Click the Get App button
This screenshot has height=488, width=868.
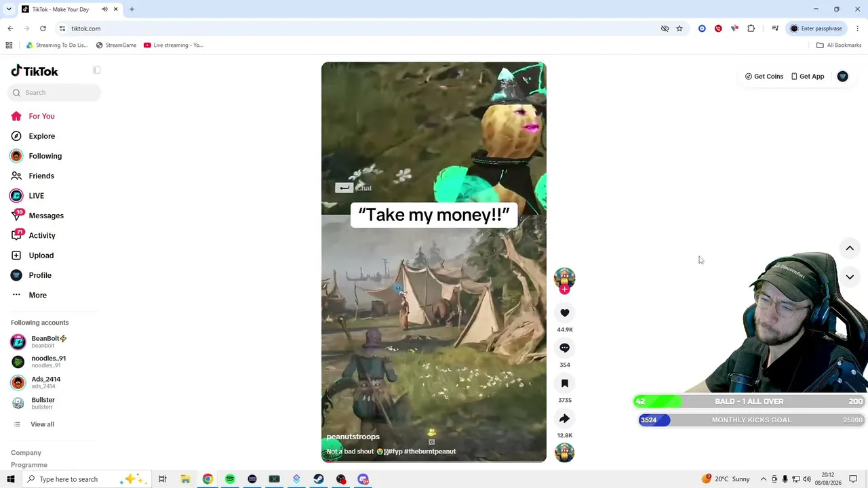(808, 77)
